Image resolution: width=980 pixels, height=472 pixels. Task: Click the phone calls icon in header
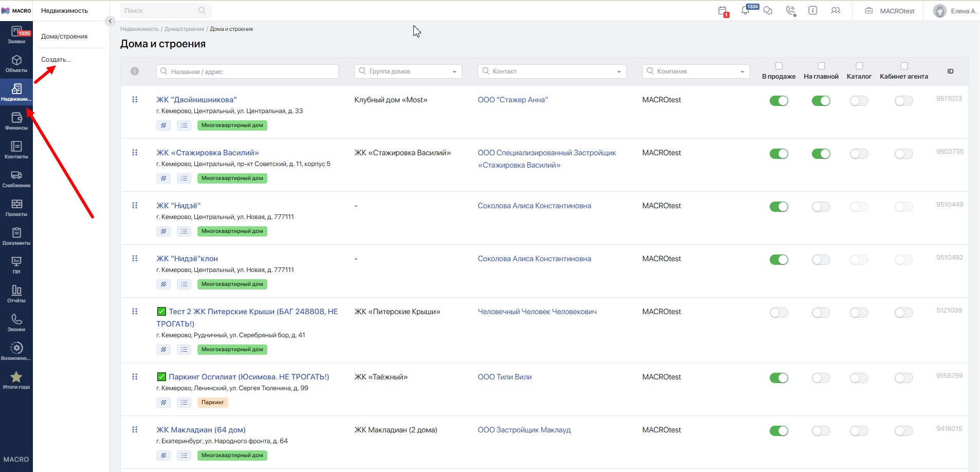[791, 11]
